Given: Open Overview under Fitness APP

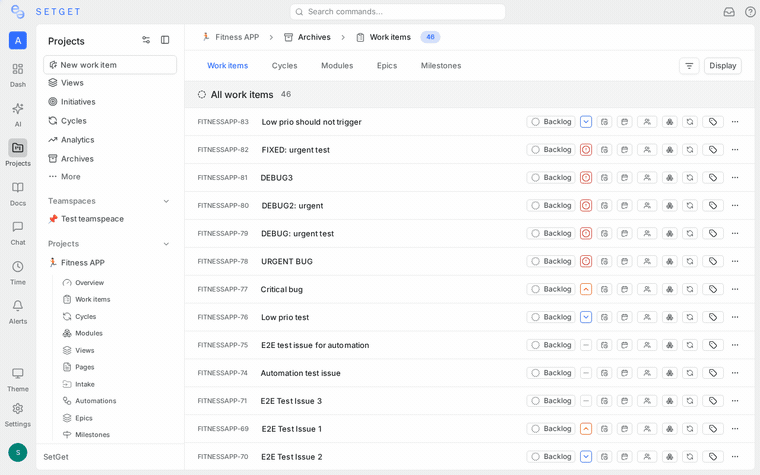Looking at the screenshot, I should 83,283.
